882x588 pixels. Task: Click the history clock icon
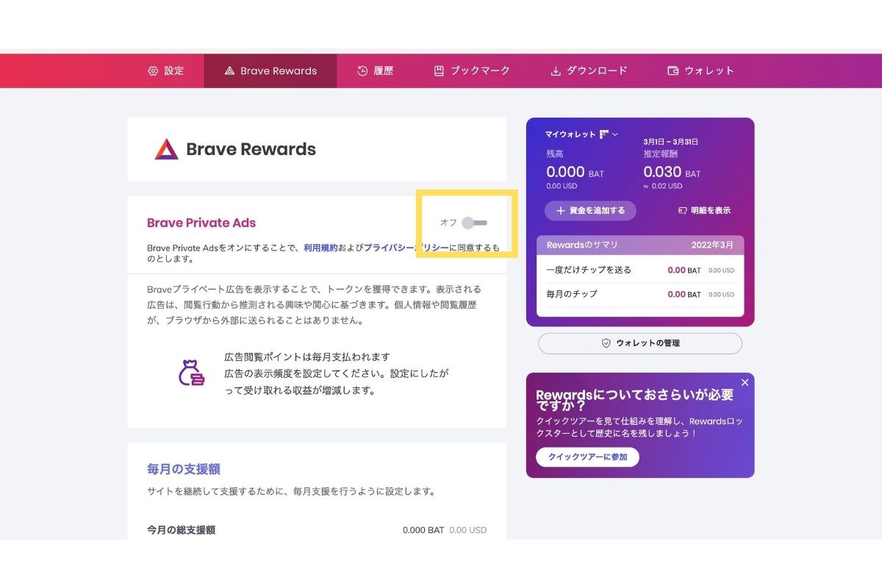tap(362, 71)
